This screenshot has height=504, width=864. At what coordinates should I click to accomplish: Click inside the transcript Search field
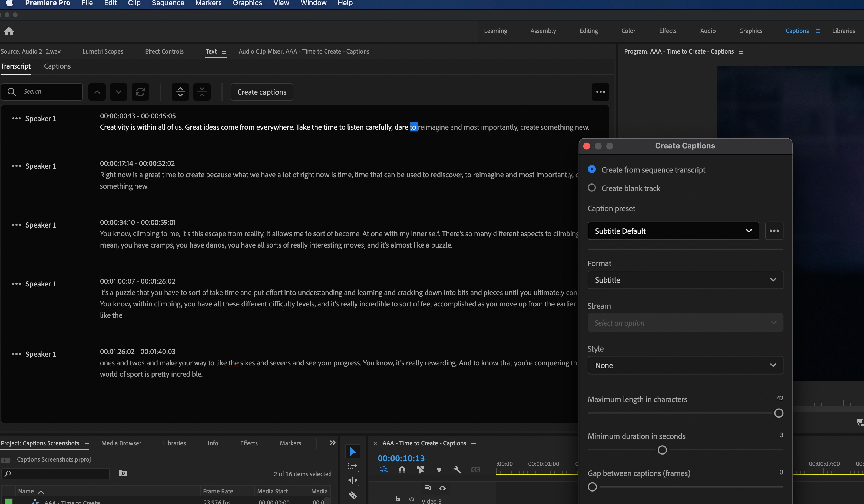tap(42, 92)
